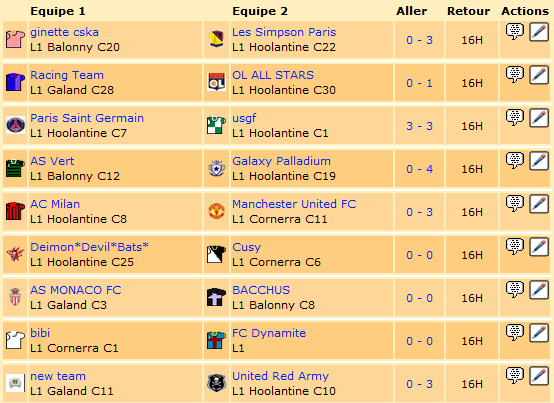This screenshot has height=403, width=554.
Task: Click comment bubble icon for ginette cska match
Action: (515, 32)
